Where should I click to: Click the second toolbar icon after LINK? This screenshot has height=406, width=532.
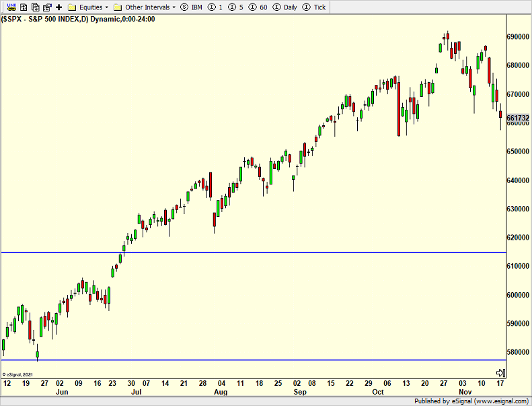(36, 7)
